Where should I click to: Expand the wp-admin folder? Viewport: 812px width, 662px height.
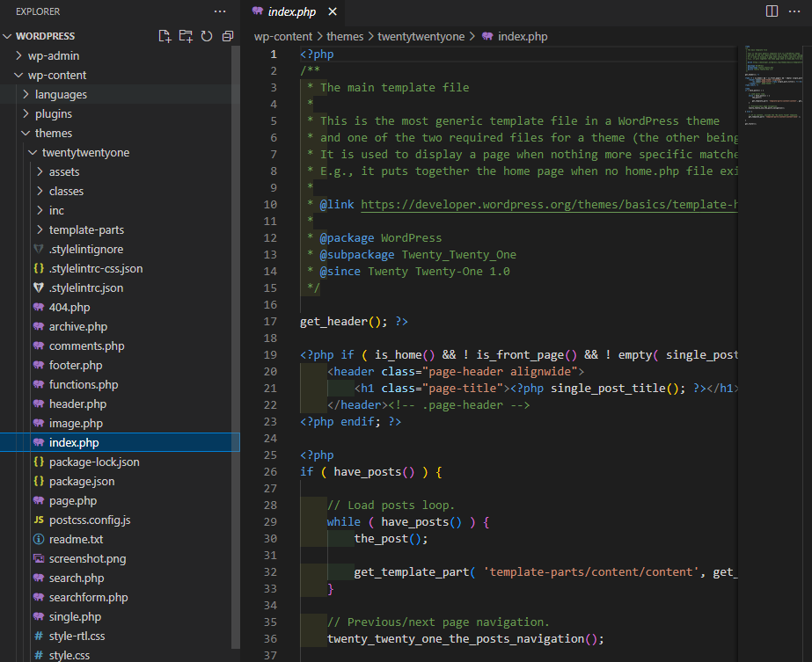(x=53, y=55)
